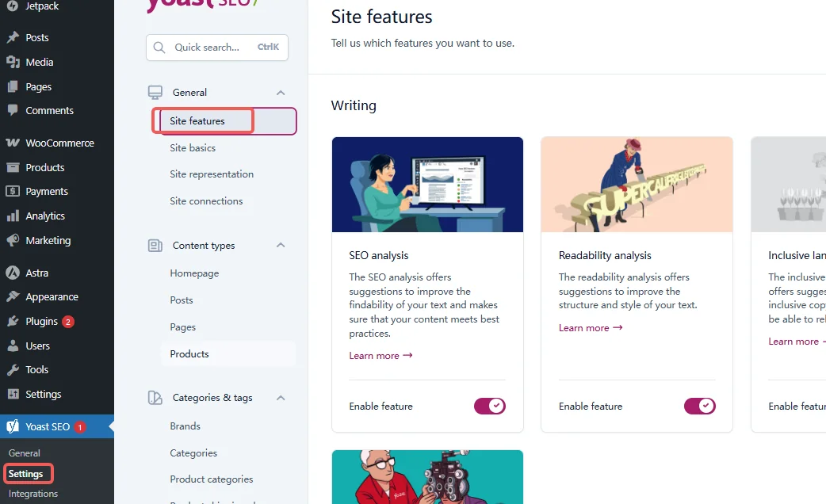Open Site basics settings page

click(x=193, y=148)
